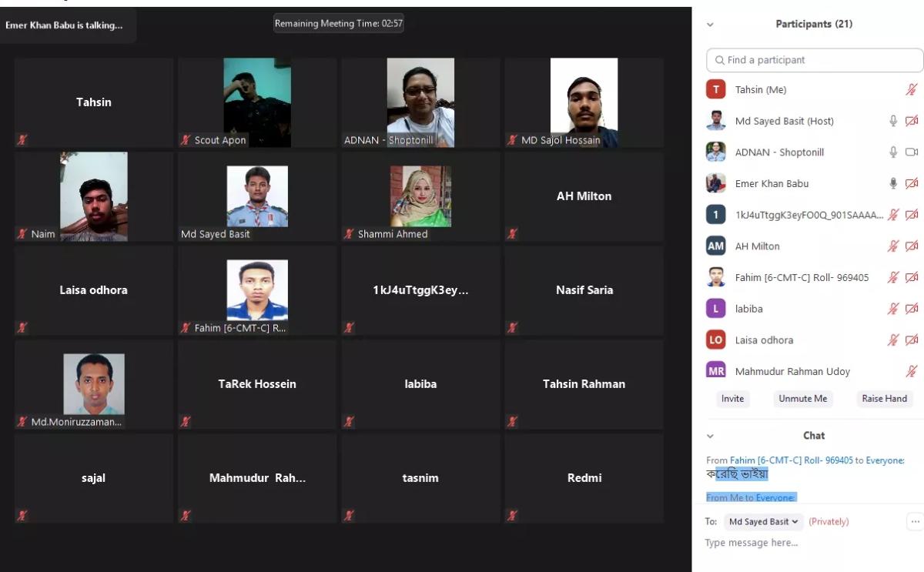Select Fahim [6-CMT-C] in the participant list
The image size is (924, 572).
pos(801,277)
